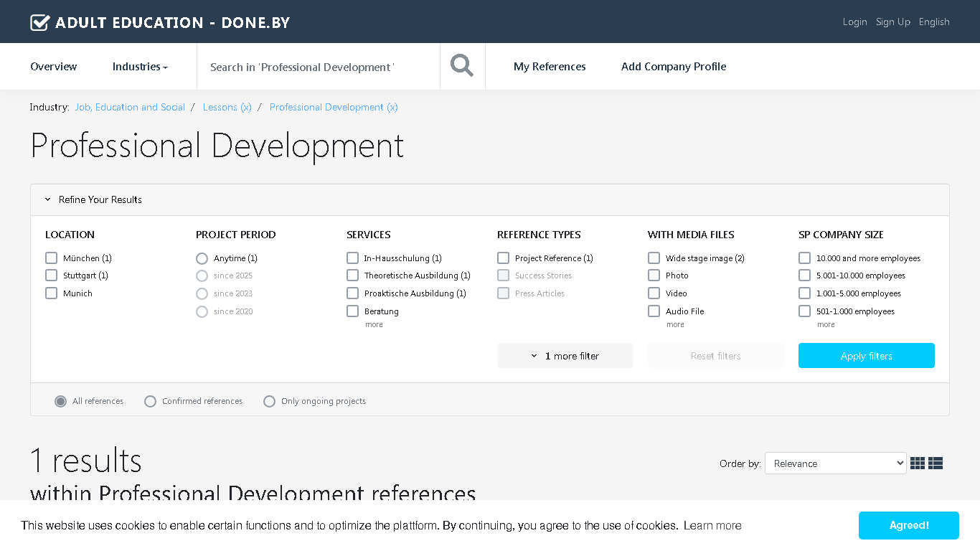Check the 1.001-5.000 employees checkbox
Viewport: 980px width, 551px height.
coord(804,293)
